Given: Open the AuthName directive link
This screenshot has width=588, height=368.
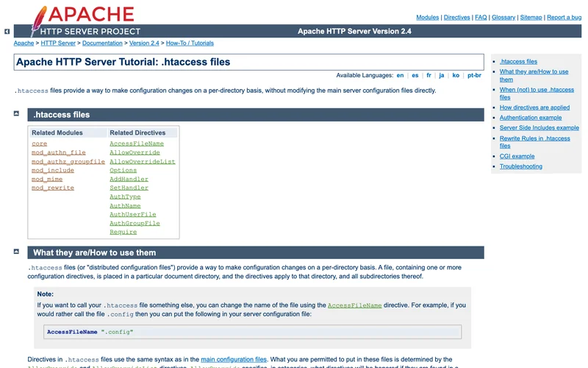Looking at the screenshot, I should (125, 206).
